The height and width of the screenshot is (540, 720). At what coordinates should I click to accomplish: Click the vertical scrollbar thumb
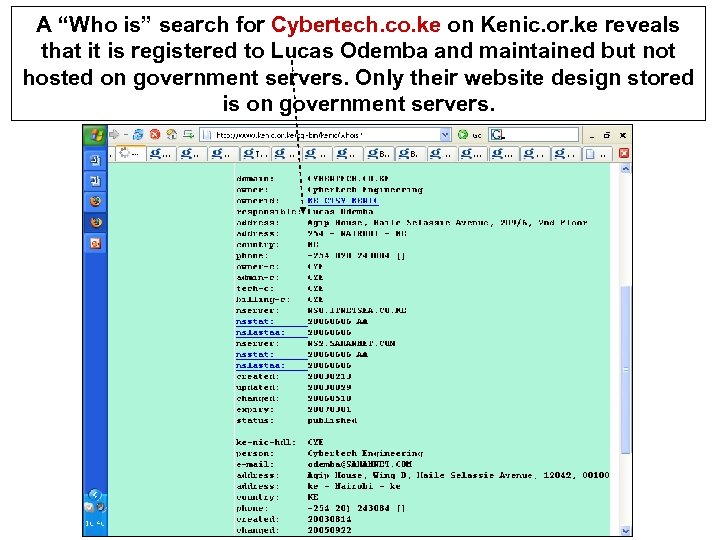625,370
